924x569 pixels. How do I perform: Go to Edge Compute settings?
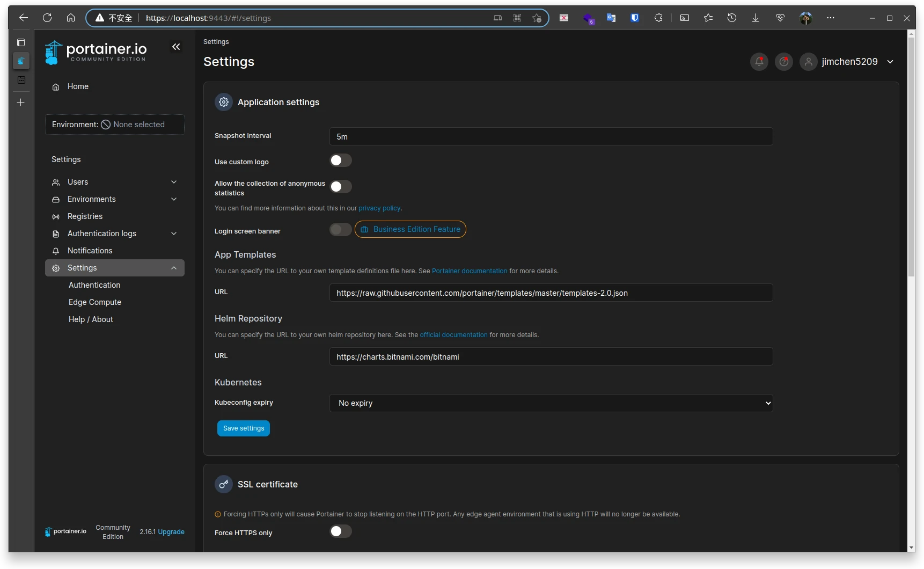pyautogui.click(x=95, y=302)
